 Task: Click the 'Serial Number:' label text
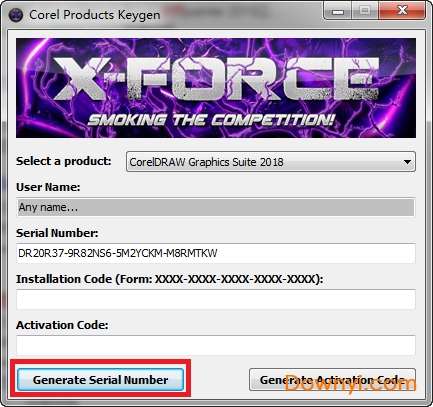[x=57, y=233]
